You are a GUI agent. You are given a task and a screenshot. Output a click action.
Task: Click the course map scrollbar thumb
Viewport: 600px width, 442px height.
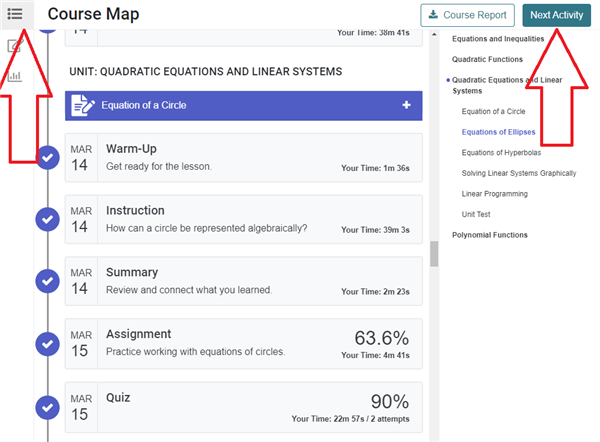tap(434, 253)
